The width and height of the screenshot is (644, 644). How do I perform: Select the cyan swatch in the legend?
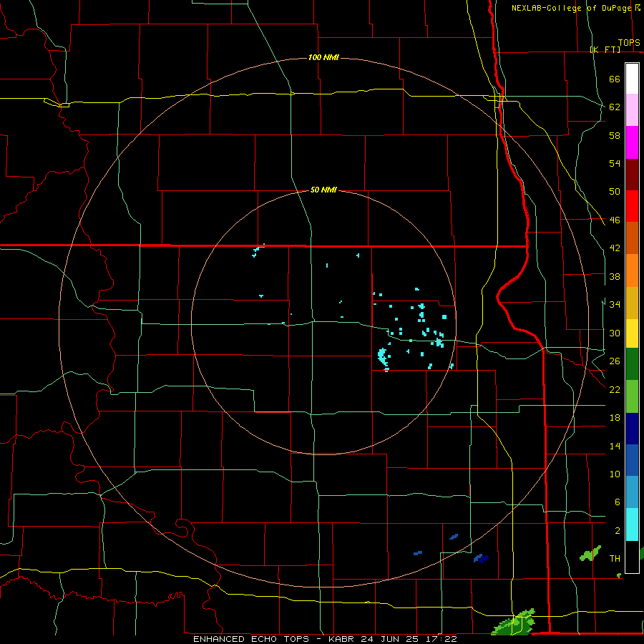coord(632,525)
